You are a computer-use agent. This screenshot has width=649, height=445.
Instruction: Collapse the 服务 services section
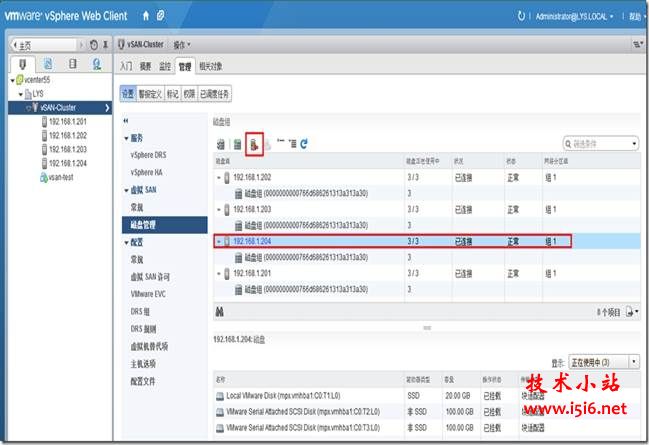click(126, 138)
